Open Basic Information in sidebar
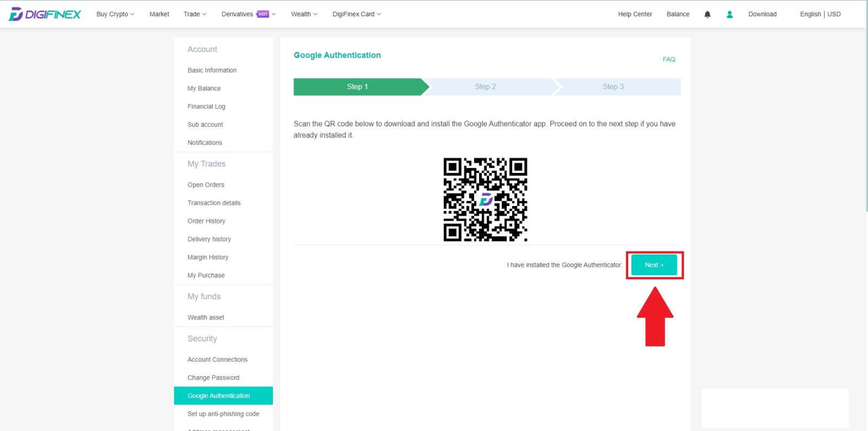The image size is (868, 431). click(212, 70)
